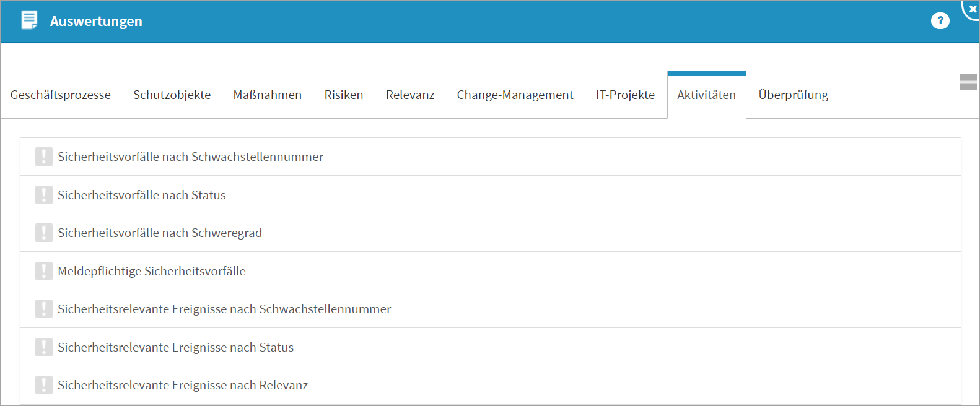
Task: Open Sicherheitsrelevante Ereignisse nach Schwachstellennummer report
Action: (224, 309)
